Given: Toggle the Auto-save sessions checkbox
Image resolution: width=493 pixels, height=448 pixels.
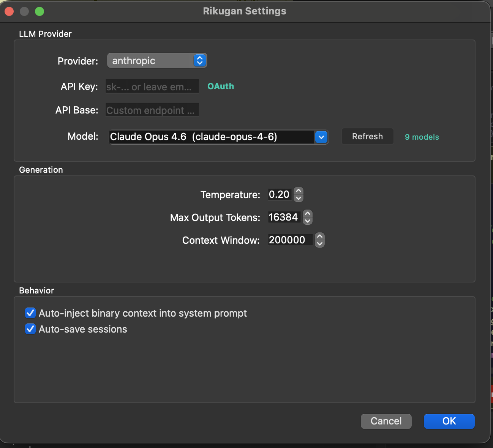Looking at the screenshot, I should pos(30,329).
